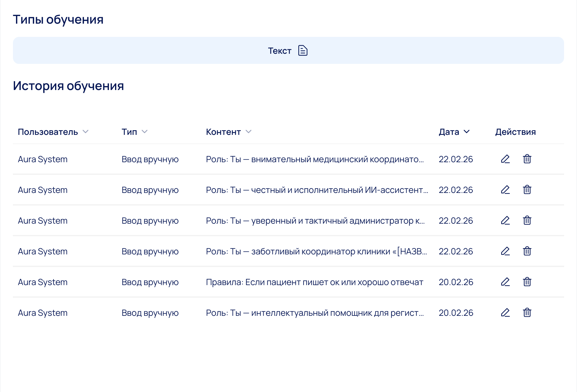577x392 pixels.
Task: Edit the medical coordinator role entry
Action: (505, 159)
